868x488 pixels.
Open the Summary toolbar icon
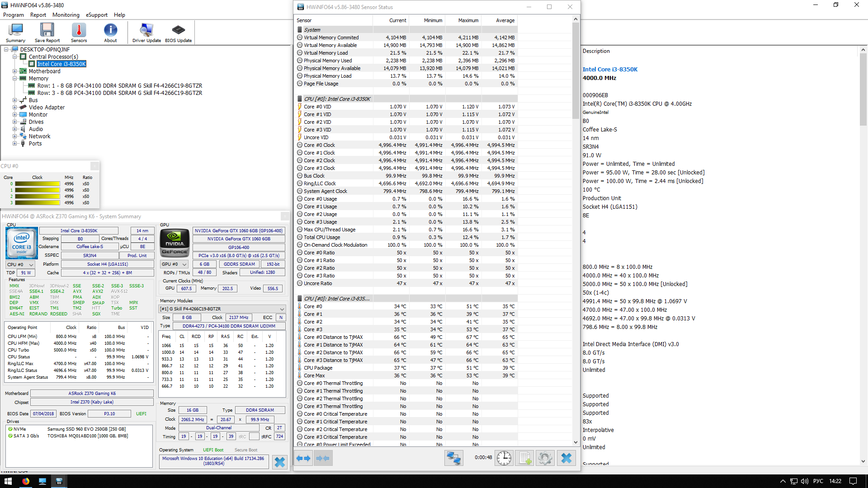[x=15, y=33]
